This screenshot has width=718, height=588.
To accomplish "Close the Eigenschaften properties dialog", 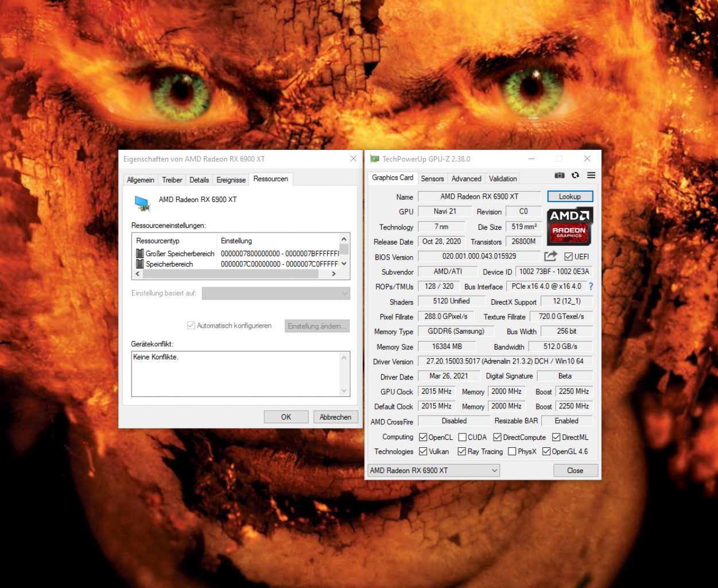I will click(x=354, y=159).
